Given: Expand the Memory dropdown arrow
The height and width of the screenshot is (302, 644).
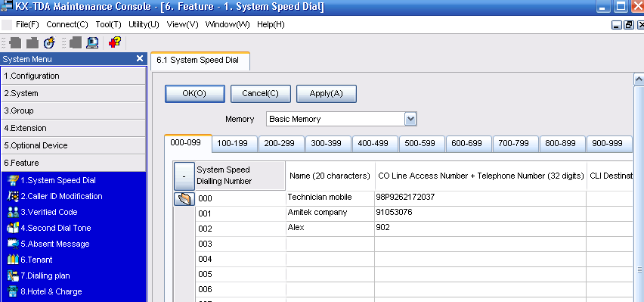Looking at the screenshot, I should (x=410, y=120).
